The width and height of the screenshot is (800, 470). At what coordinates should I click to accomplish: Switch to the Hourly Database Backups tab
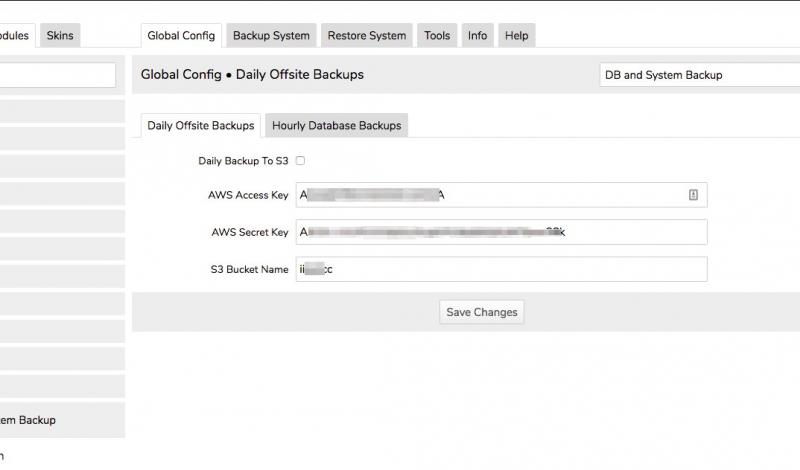click(336, 126)
